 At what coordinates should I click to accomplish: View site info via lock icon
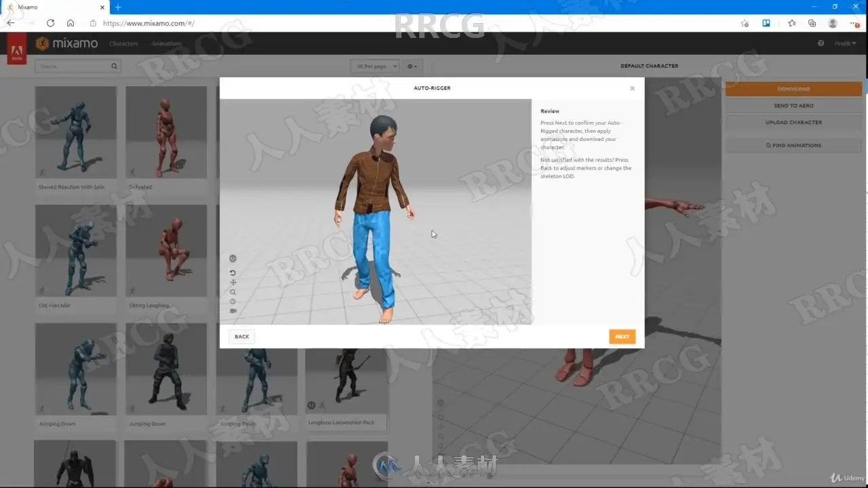tap(94, 23)
